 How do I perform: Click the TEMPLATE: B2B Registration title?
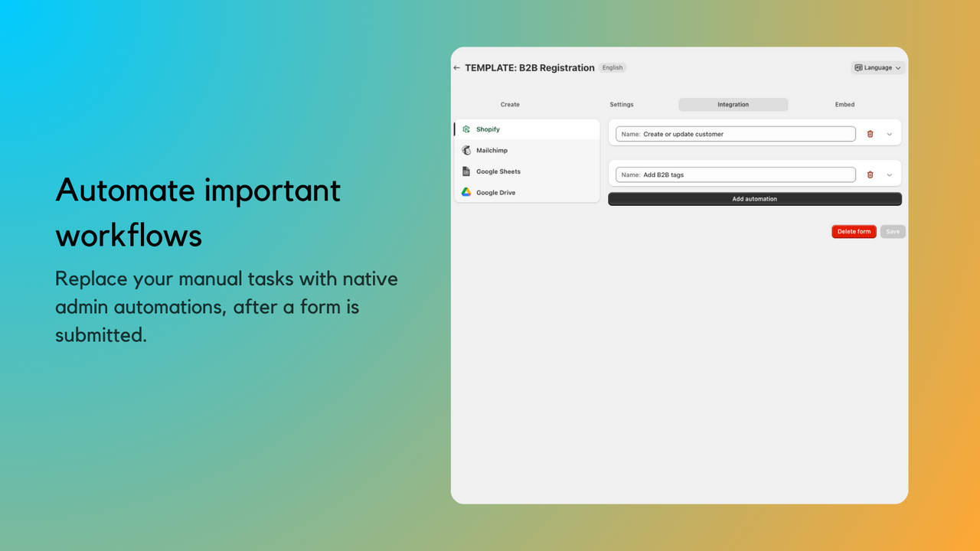[x=530, y=68]
